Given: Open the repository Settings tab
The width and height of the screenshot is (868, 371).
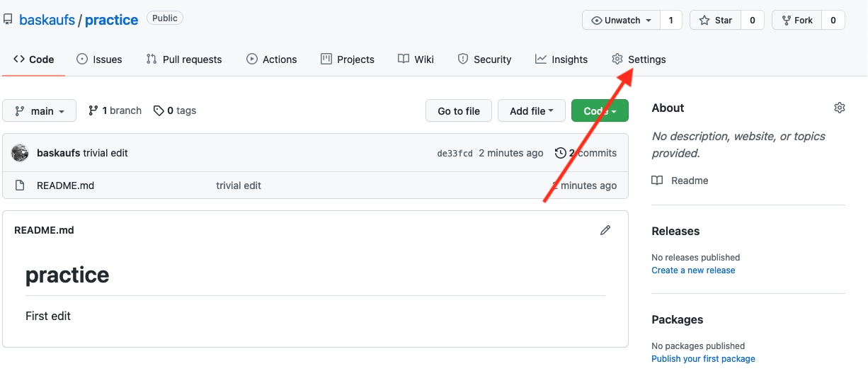Looking at the screenshot, I should click(x=639, y=59).
